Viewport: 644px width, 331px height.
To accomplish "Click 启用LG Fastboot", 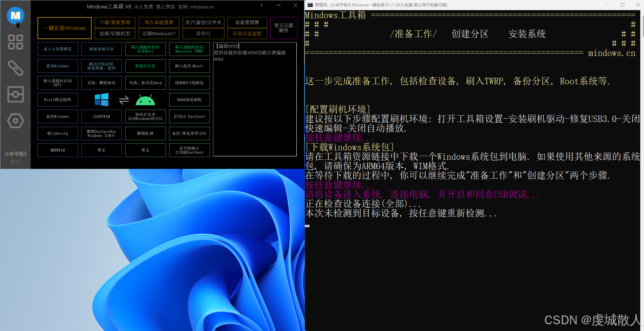I will click(x=189, y=117).
